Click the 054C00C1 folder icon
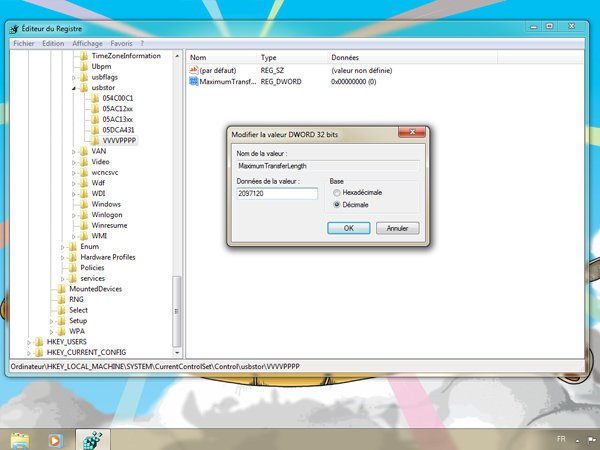This screenshot has width=600, height=450. click(95, 98)
